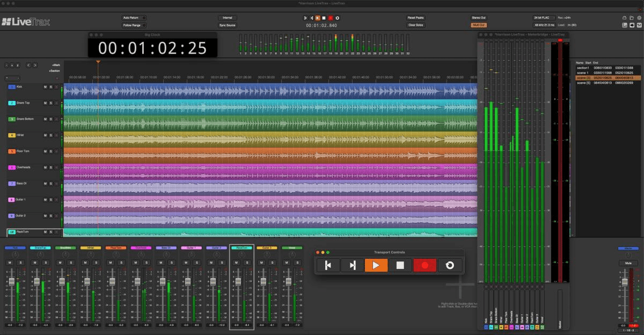Open the 48 kHz sample rate dropdown
This screenshot has height=335, width=644.
click(544, 25)
